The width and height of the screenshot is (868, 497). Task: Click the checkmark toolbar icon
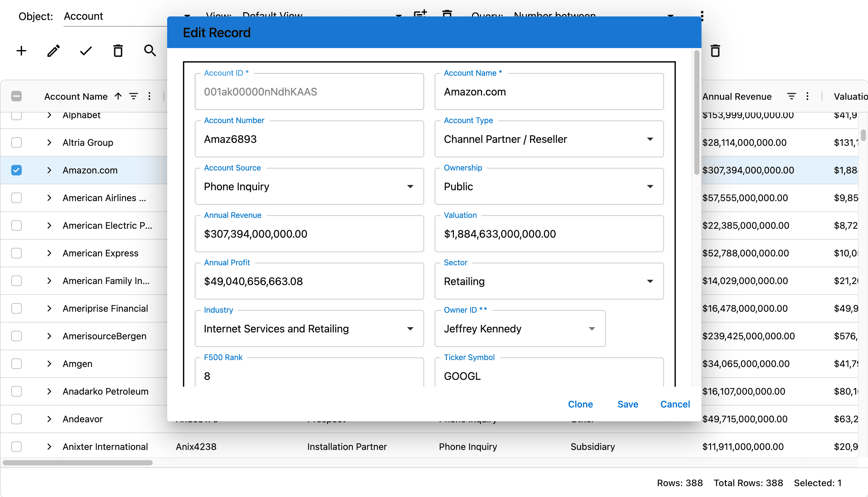tap(86, 51)
